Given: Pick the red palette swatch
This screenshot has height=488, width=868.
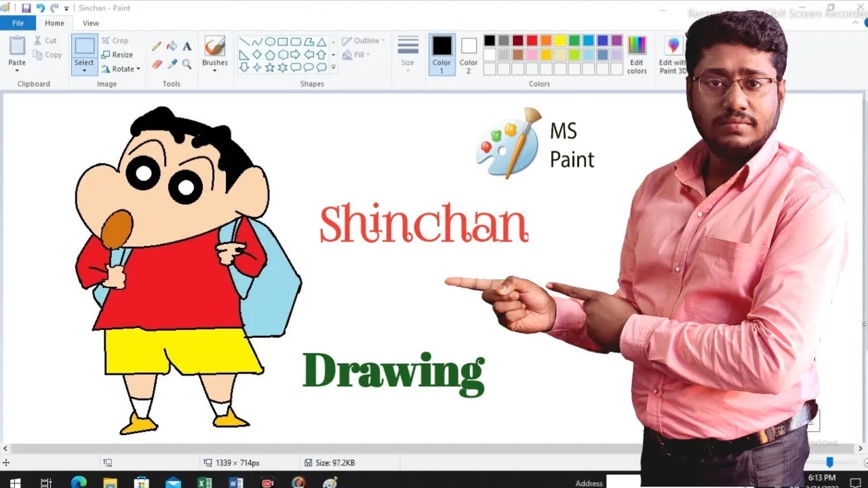Looking at the screenshot, I should point(532,41).
